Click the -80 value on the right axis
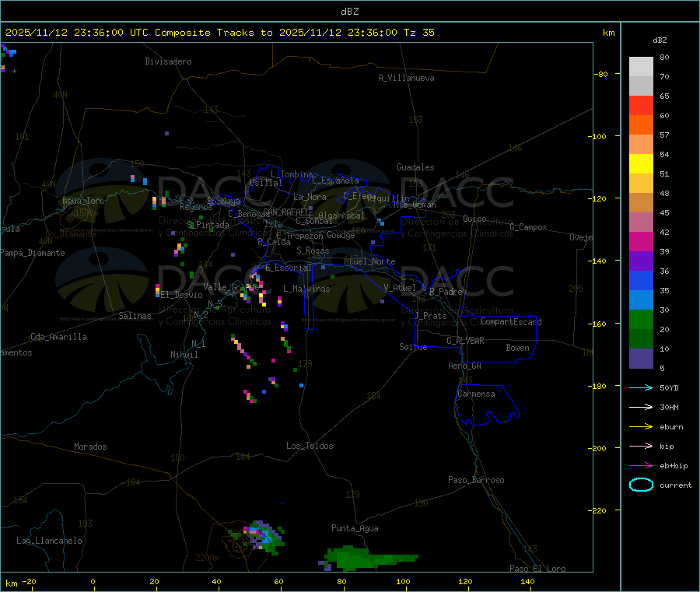The height and width of the screenshot is (592, 700). coord(601,74)
